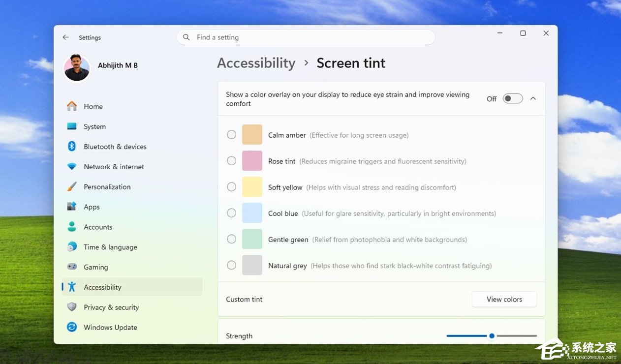Screen dimensions: 621x364
Task: Open Personalization settings page
Action: pos(132,187)
